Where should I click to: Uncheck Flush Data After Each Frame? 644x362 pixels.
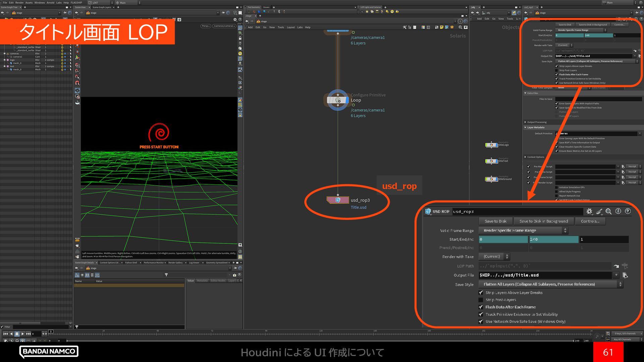click(x=481, y=307)
